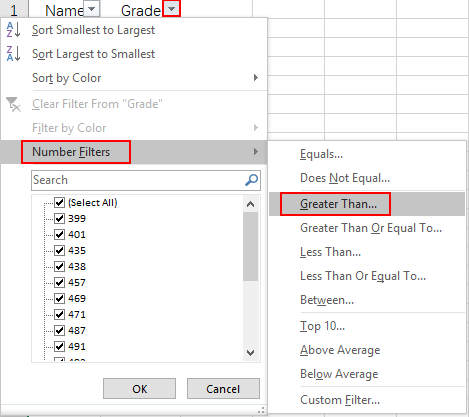The height and width of the screenshot is (417, 469).
Task: Expand the Sort by Color submenu arrow
Action: point(256,78)
